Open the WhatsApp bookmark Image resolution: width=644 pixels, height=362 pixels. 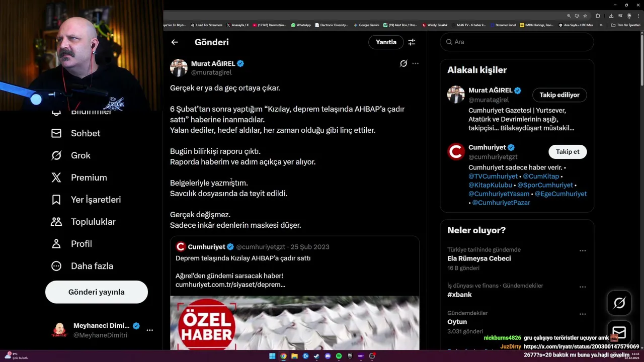click(301, 25)
